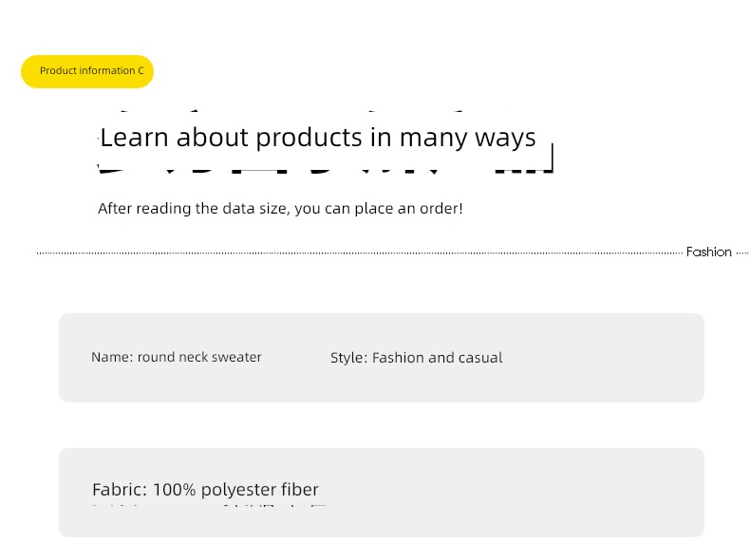Click the clipped marks above the heading
The height and width of the screenshot is (560, 750).
[291, 111]
